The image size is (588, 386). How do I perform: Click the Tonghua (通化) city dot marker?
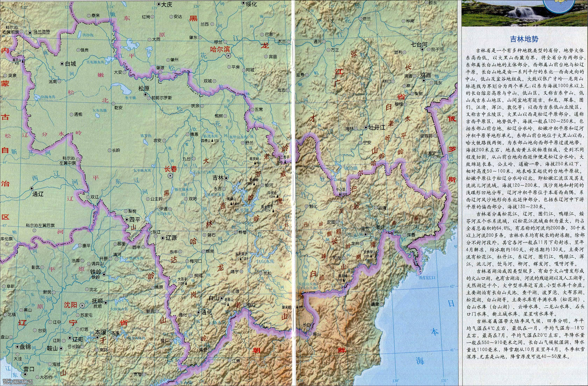click(x=198, y=312)
